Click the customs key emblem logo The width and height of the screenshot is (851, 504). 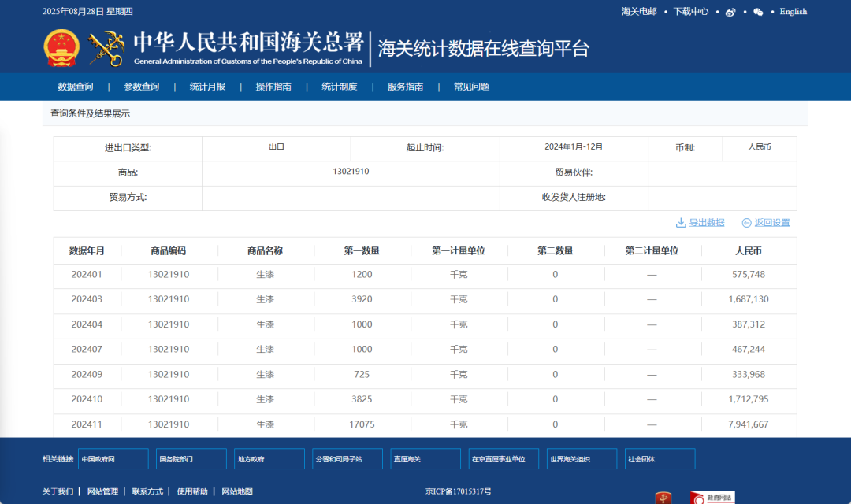coord(106,49)
